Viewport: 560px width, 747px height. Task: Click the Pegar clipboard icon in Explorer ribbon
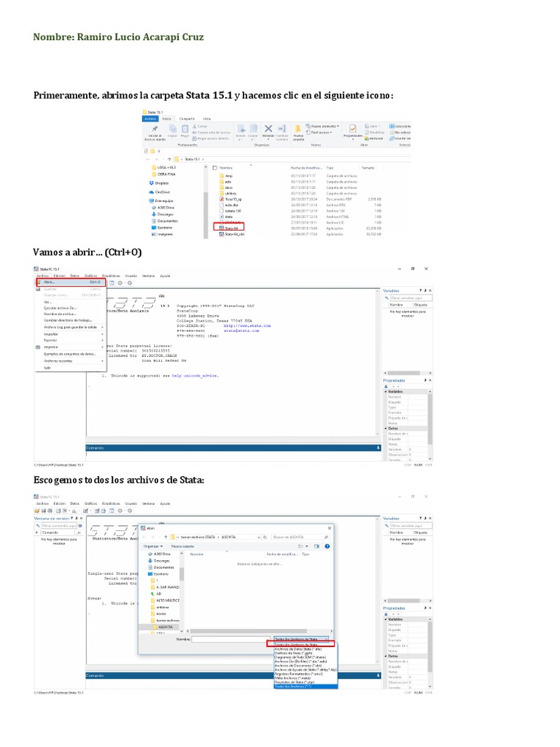tap(185, 128)
